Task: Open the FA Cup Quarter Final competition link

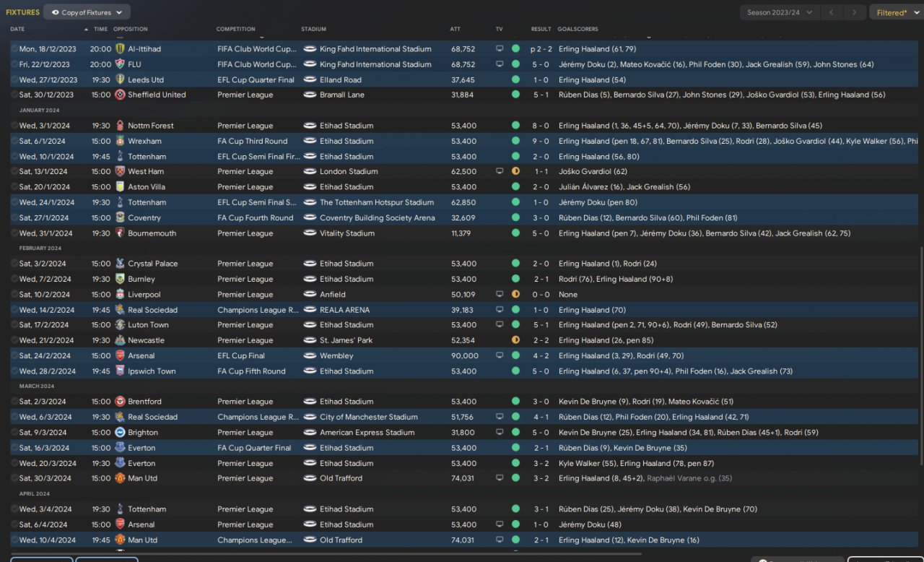Action: click(254, 448)
